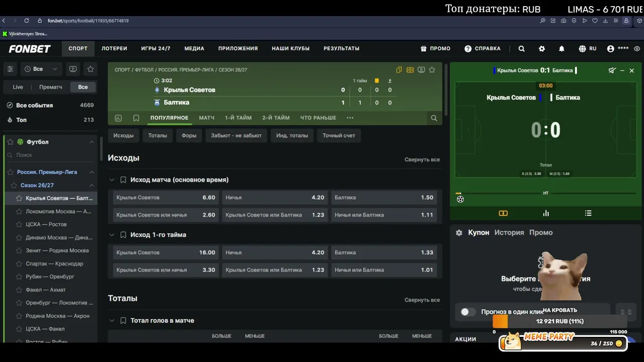The height and width of the screenshot is (362, 644).
Task: Click the soccer ball marker on tracker timeline
Action: point(460,200)
